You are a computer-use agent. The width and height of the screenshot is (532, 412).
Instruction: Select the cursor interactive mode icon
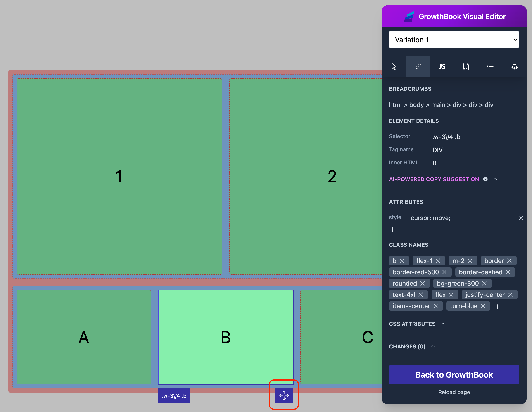[394, 66]
